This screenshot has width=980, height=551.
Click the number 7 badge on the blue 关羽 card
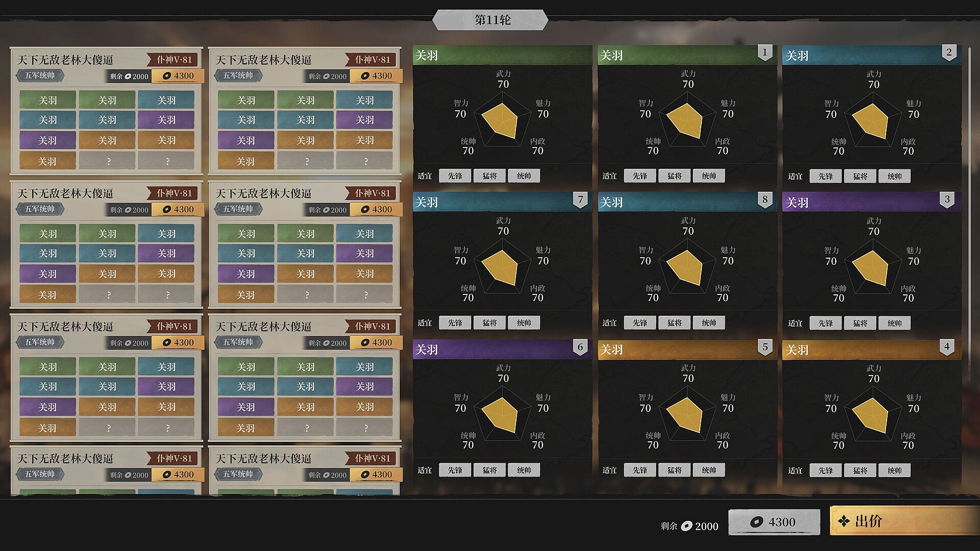580,199
